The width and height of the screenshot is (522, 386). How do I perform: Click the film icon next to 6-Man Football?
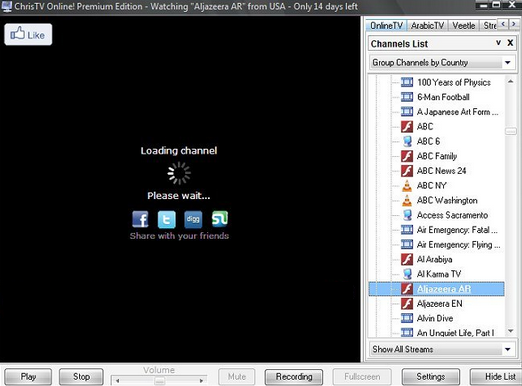coord(407,97)
